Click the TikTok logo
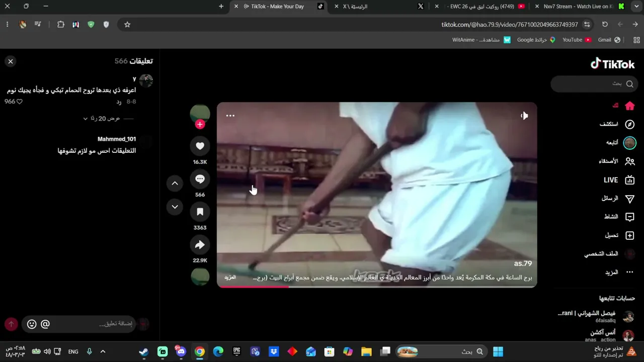Screen dimensions: 644x362 coord(612,64)
